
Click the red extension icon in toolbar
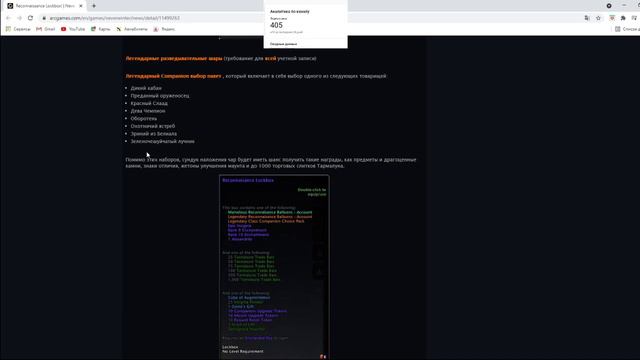click(x=612, y=18)
